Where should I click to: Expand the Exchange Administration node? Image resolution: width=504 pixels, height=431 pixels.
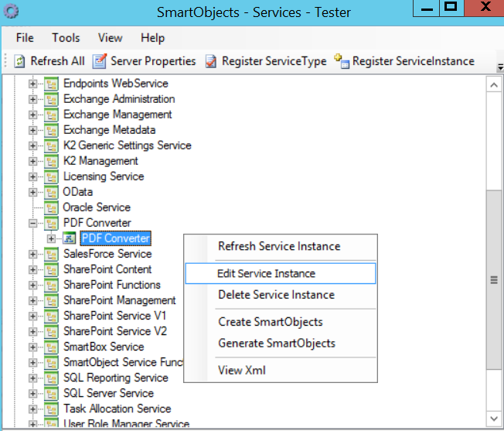(32, 99)
